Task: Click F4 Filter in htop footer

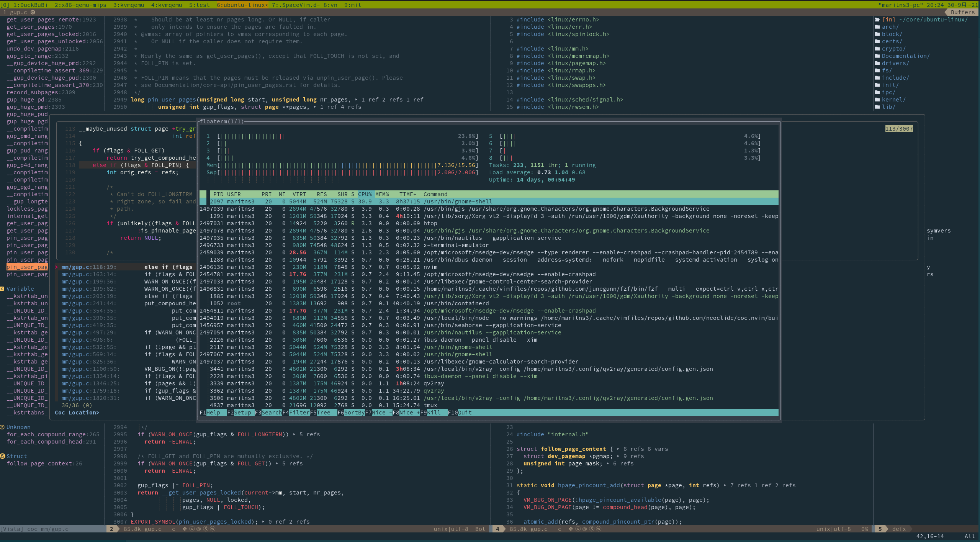Action: [x=296, y=413]
